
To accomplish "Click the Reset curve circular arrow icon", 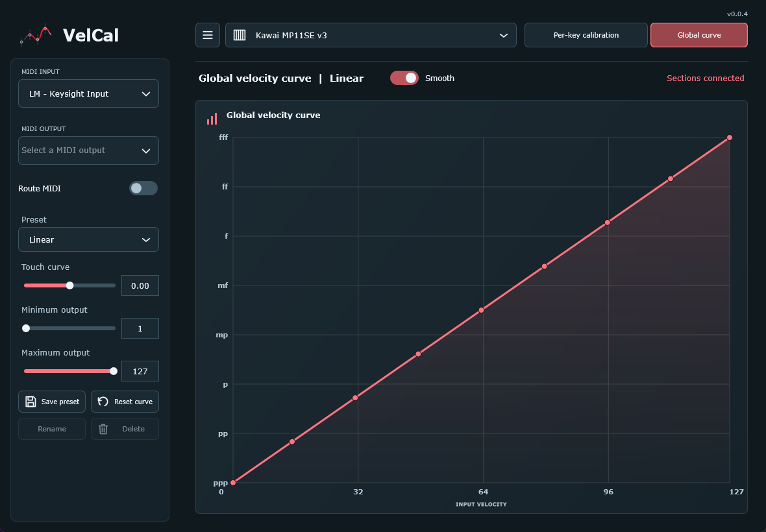I will (x=103, y=402).
